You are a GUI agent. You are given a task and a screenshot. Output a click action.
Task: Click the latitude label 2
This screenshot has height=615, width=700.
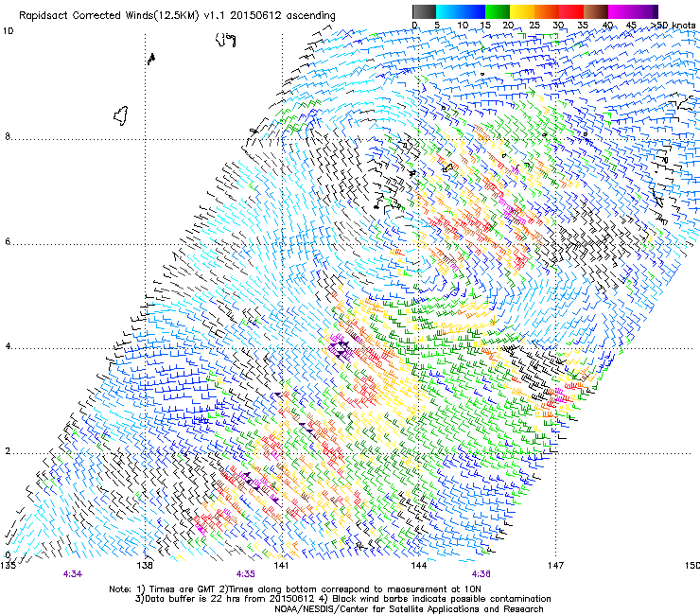pos(8,451)
